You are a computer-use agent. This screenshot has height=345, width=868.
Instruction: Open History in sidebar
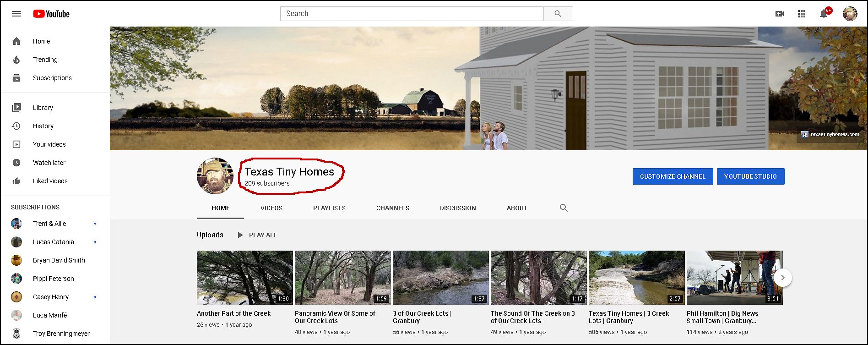point(55,126)
